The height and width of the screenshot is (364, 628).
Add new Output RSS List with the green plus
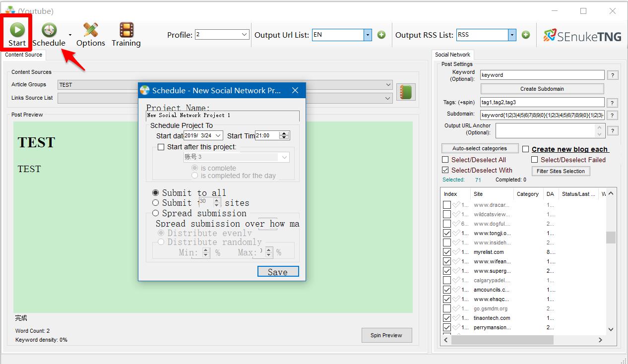[x=526, y=35]
